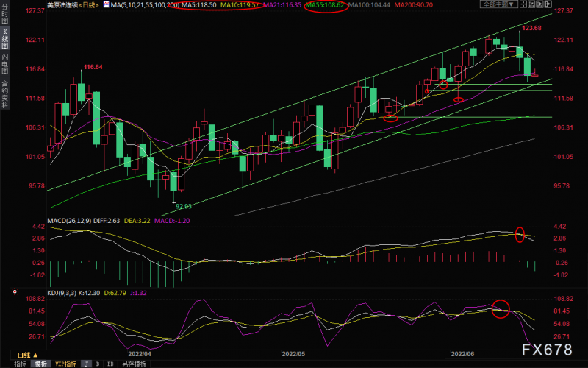Open the 合约资料 sidebar tab
Viewport: 588px width, 368px height.
coord(5,94)
